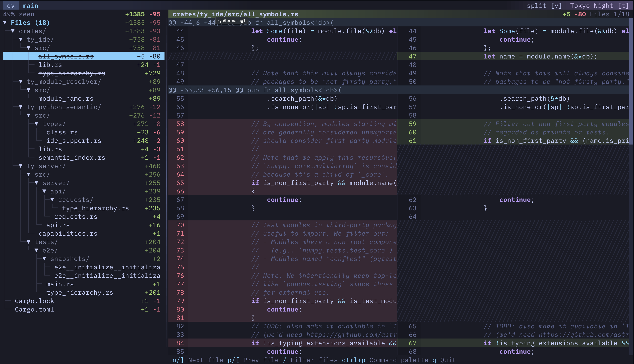634x364 pixels.
Task: Select module_name.rs in the file tree
Action: [66, 99]
